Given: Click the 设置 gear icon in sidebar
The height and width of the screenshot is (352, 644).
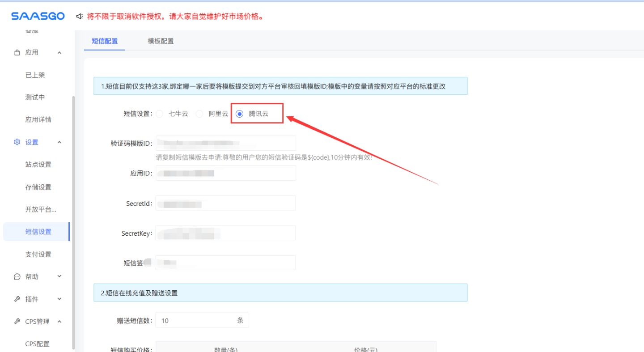Looking at the screenshot, I should (17, 142).
